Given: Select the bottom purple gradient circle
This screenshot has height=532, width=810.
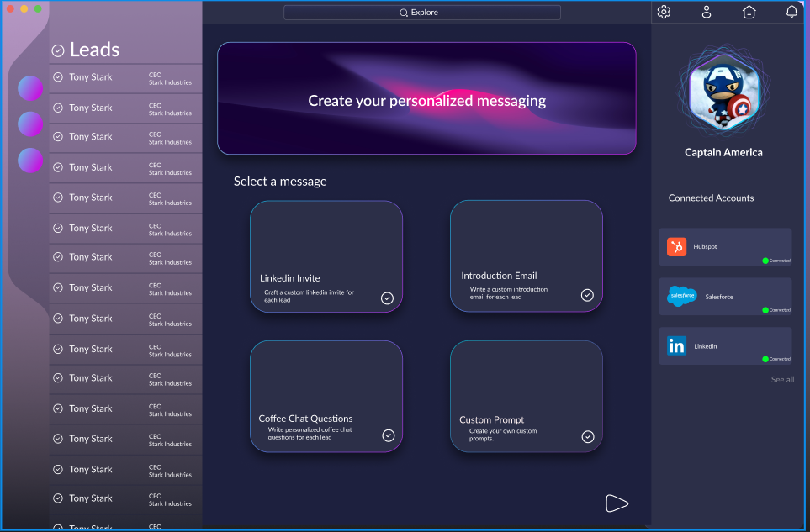Looking at the screenshot, I should pyautogui.click(x=30, y=161).
